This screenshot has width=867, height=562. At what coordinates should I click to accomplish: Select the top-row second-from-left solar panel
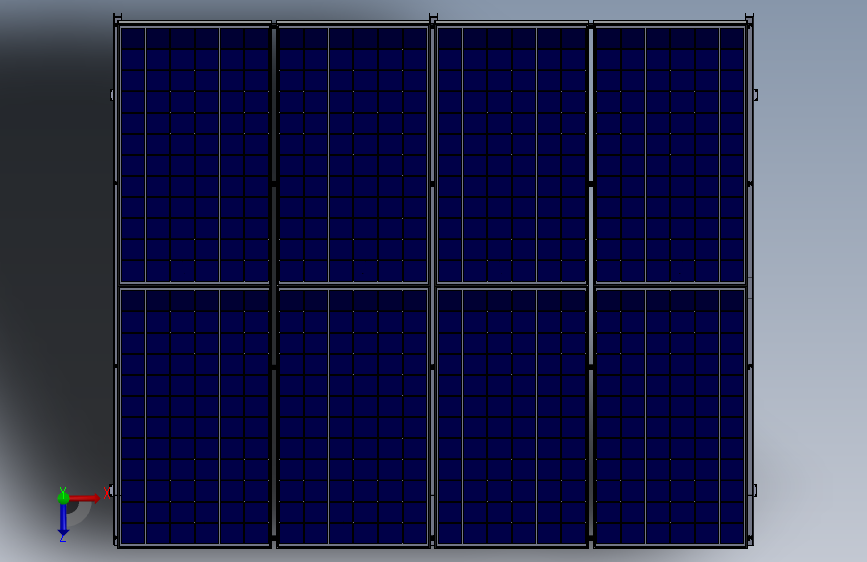coord(353,154)
